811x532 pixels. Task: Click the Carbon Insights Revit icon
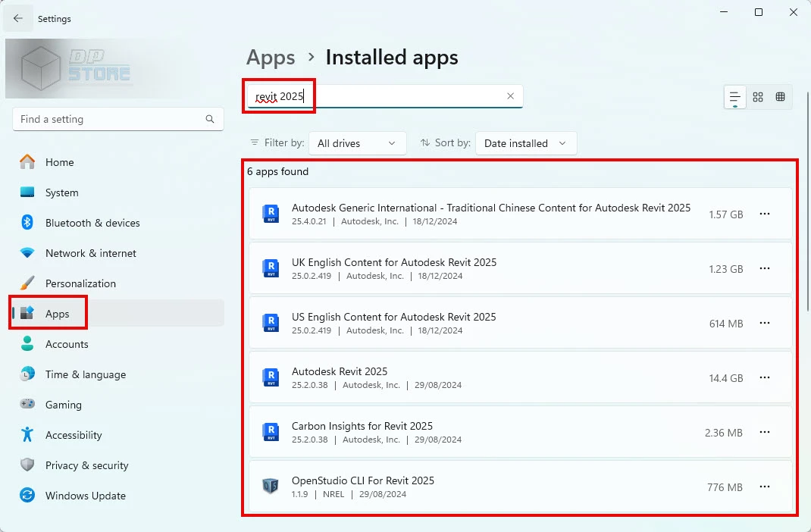pos(271,432)
